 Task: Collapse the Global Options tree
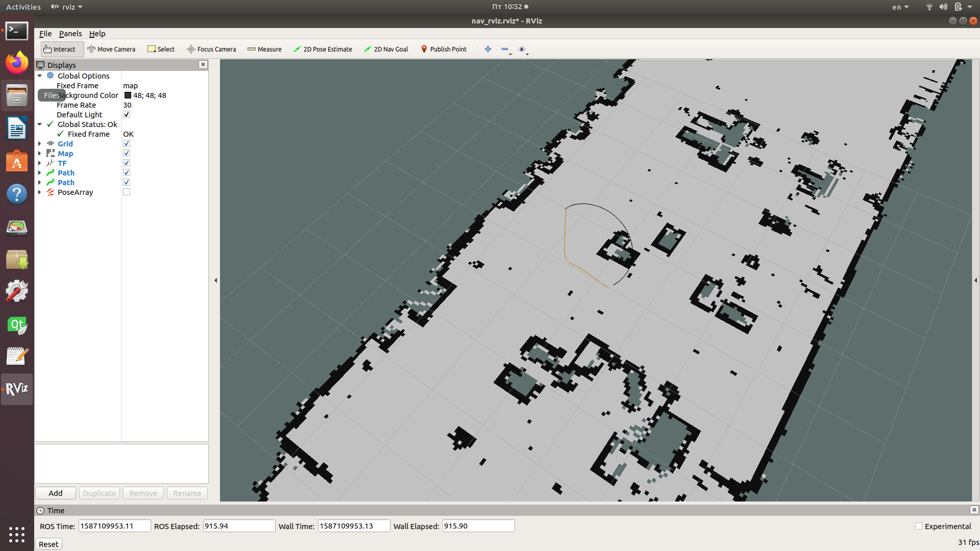click(40, 76)
